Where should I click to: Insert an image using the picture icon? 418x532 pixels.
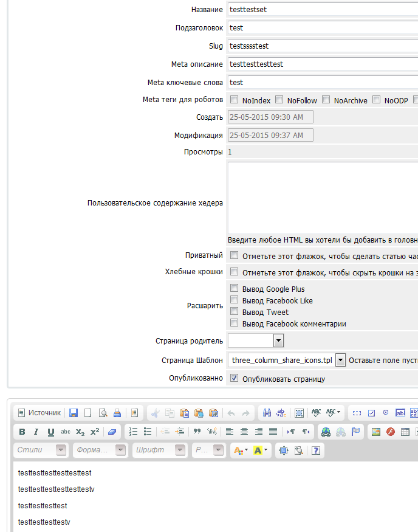pyautogui.click(x=376, y=432)
